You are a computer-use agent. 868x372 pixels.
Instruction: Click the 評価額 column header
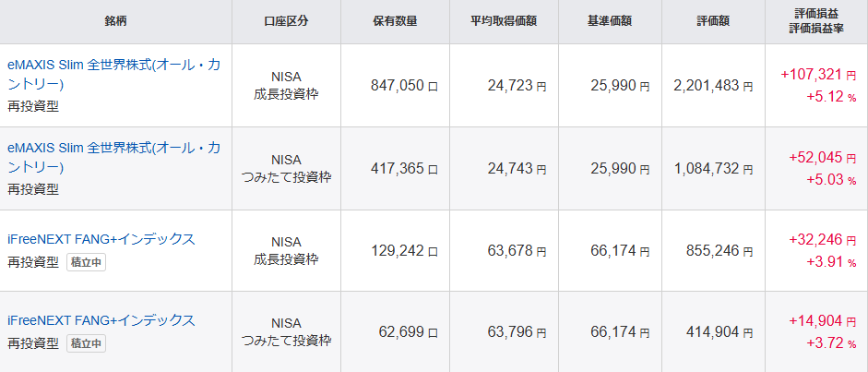pyautogui.click(x=714, y=21)
